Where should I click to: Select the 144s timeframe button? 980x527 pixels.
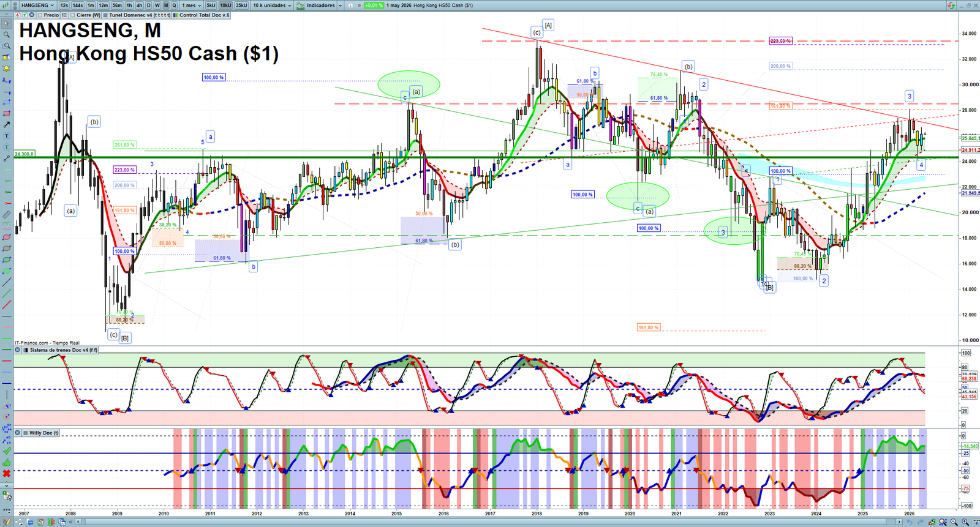tap(78, 5)
